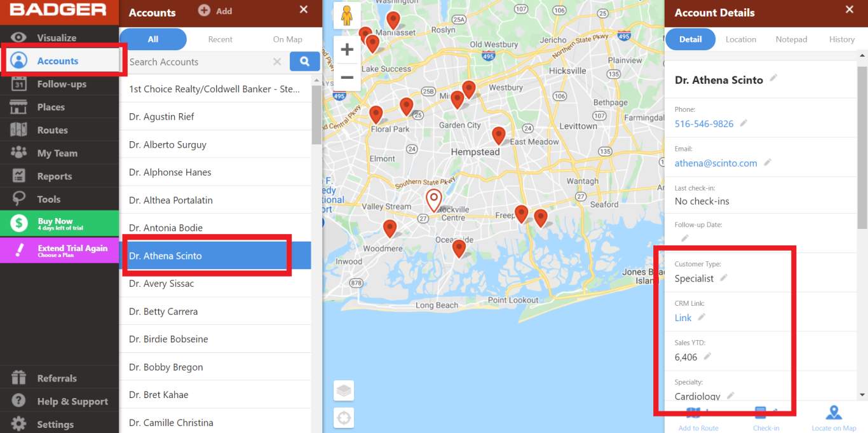Open the Routes map icon

click(19, 130)
